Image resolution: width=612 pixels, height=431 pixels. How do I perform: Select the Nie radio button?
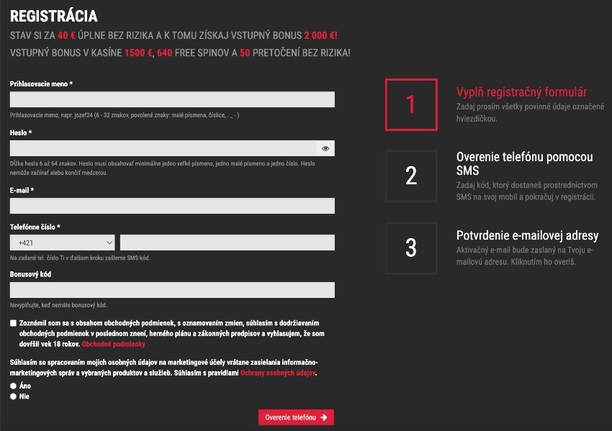[13, 396]
